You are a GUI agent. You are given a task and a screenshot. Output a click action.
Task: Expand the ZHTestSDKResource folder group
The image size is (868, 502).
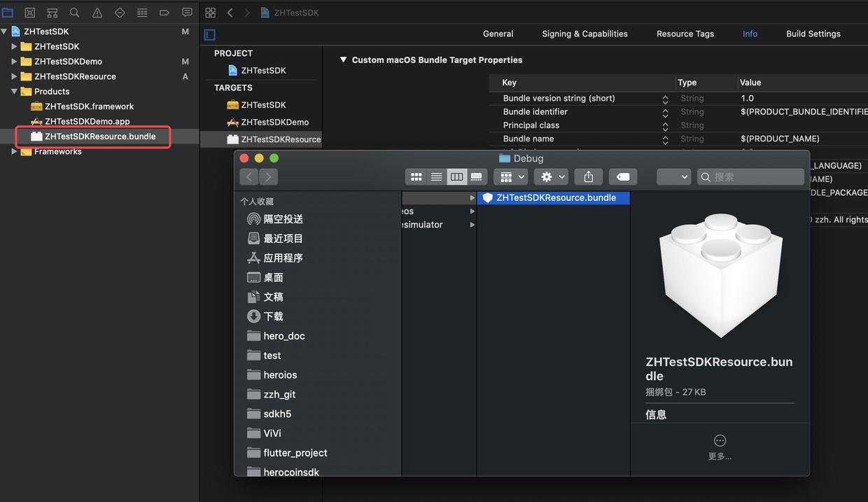click(14, 76)
